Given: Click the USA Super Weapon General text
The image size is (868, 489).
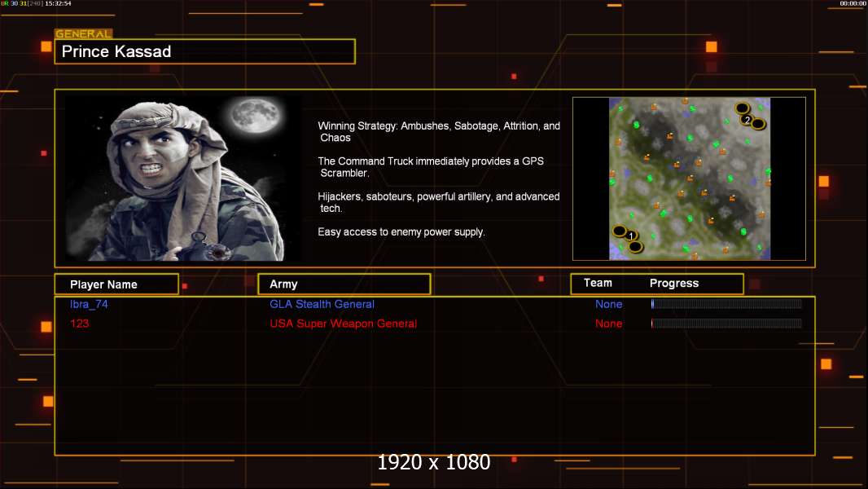Looking at the screenshot, I should [x=344, y=324].
